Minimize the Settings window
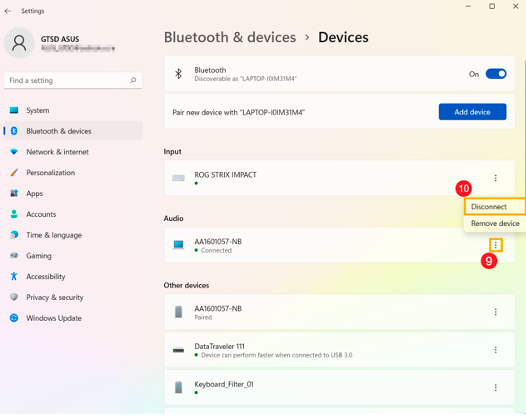The height and width of the screenshot is (418, 526). (x=468, y=6)
